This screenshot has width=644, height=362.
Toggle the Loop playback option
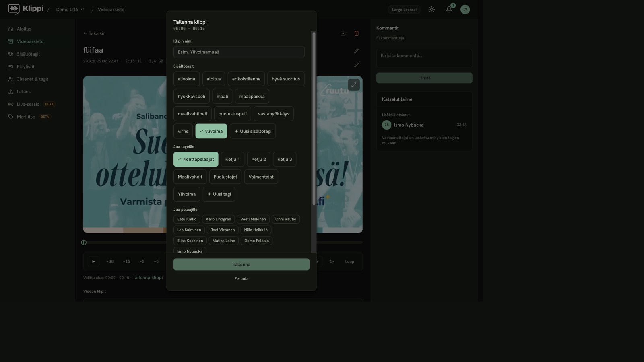click(x=349, y=261)
